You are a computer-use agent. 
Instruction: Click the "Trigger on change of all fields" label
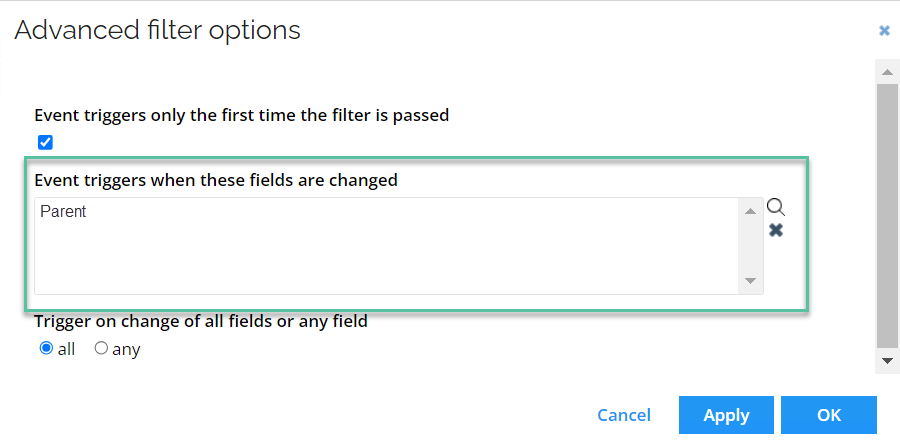pyautogui.click(x=201, y=321)
